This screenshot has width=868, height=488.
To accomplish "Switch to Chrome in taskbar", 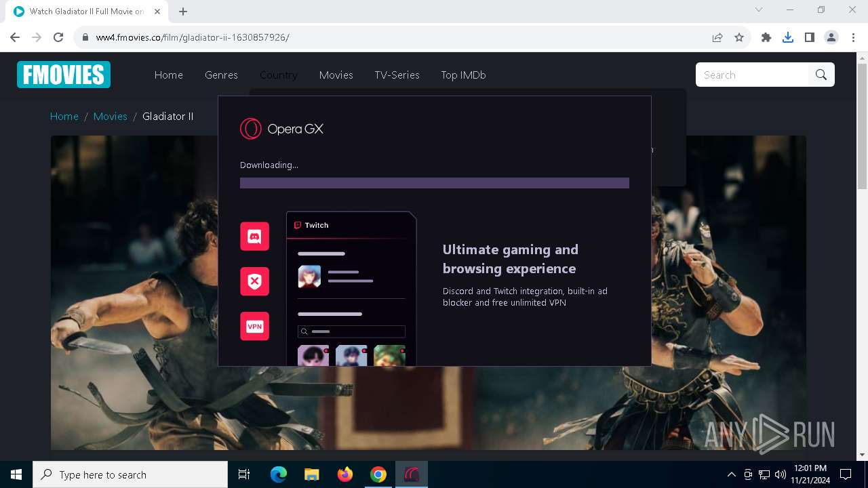I will pos(378,474).
